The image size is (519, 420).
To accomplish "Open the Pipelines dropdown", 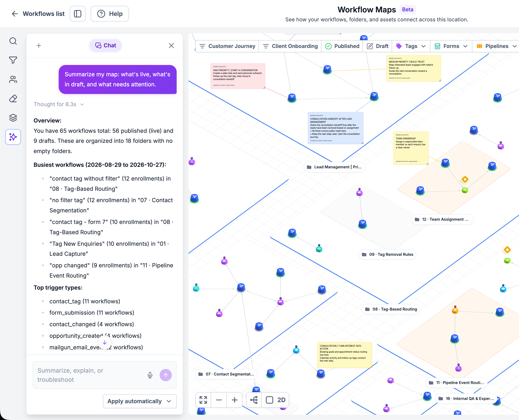I will (496, 46).
